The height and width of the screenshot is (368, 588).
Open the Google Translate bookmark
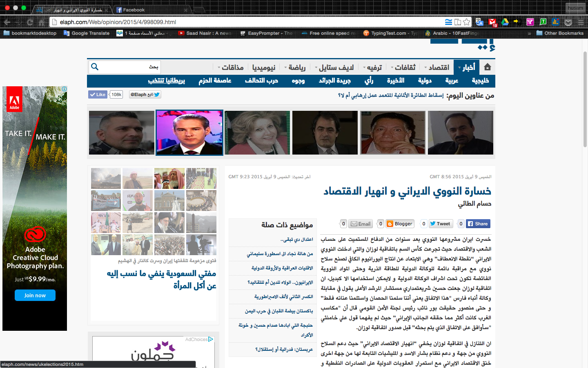click(x=87, y=33)
